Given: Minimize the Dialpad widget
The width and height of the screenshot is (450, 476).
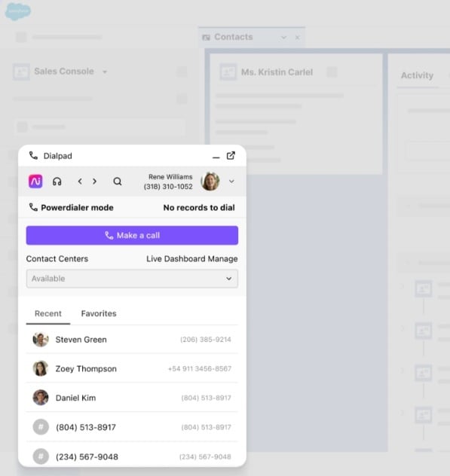Looking at the screenshot, I should click(x=216, y=157).
